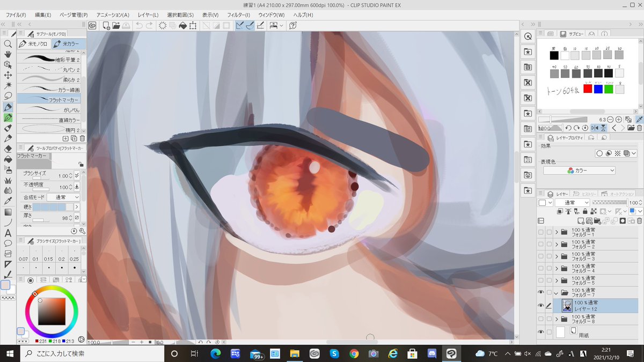Switch to the ヒストリー tab
Screen dimensions: 644x362
coord(584,194)
